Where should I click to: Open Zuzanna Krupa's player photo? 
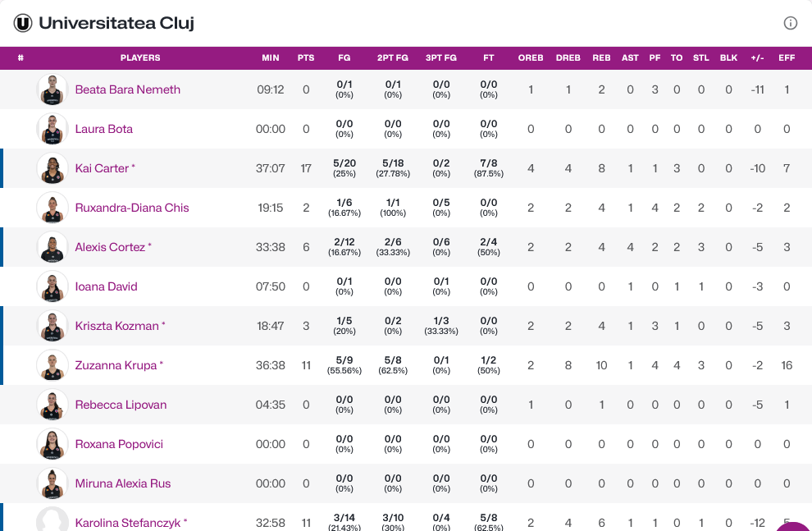(x=52, y=365)
